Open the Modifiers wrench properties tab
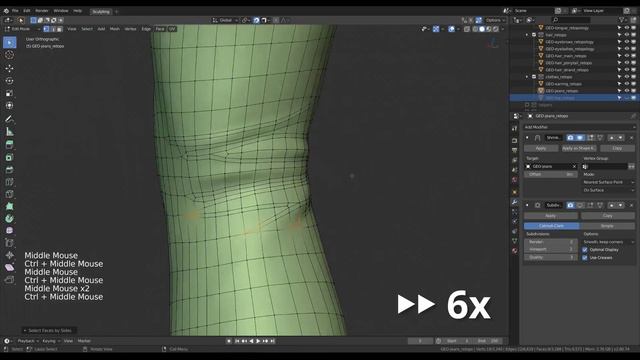The width and height of the screenshot is (640, 360). tap(514, 202)
